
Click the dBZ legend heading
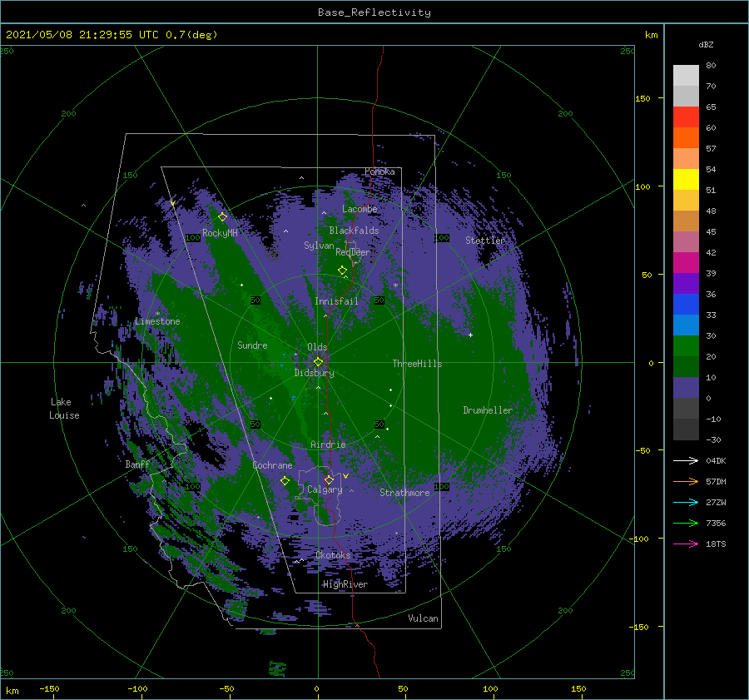pyautogui.click(x=706, y=44)
